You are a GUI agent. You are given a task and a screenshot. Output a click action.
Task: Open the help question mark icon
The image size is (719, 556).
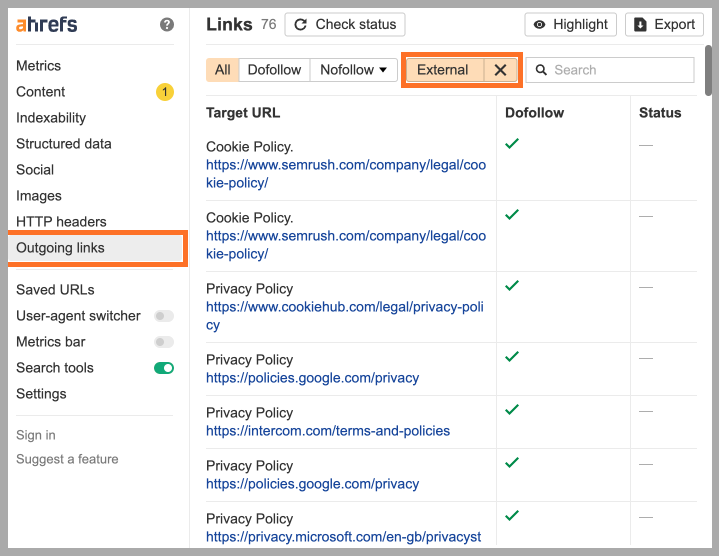pyautogui.click(x=167, y=24)
